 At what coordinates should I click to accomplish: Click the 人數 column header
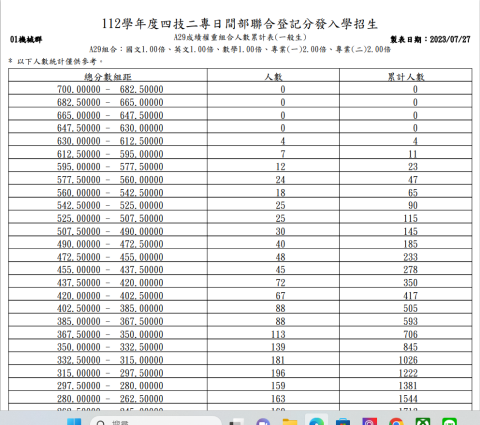tap(273, 77)
